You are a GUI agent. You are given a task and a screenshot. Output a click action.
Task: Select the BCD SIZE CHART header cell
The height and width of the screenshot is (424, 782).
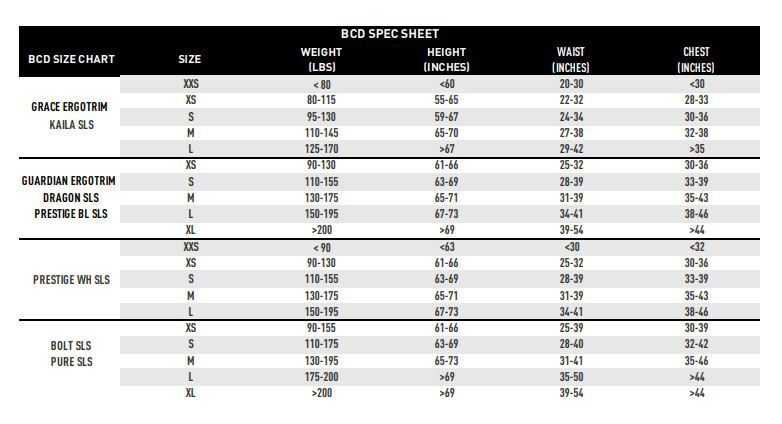pos(71,59)
